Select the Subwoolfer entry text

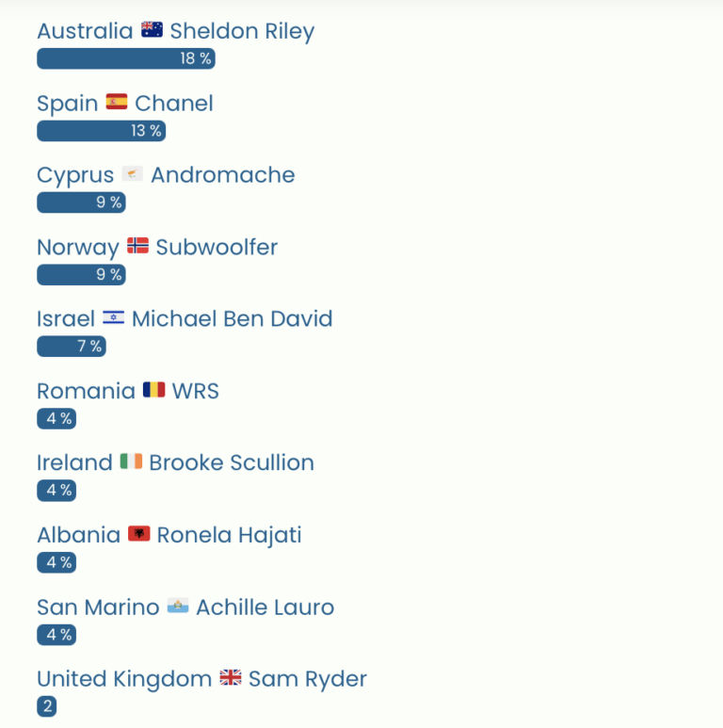217,248
